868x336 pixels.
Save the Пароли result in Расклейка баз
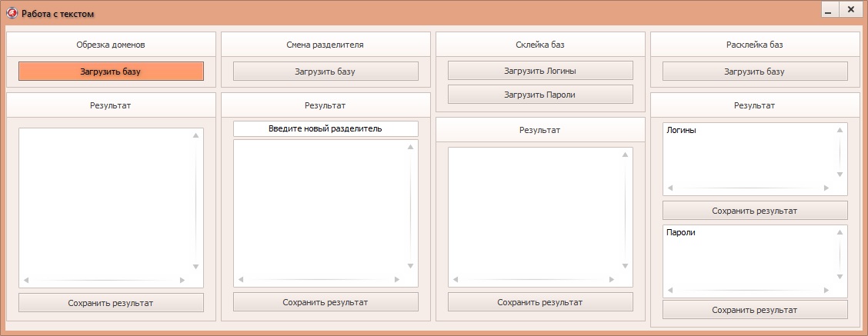(x=755, y=310)
